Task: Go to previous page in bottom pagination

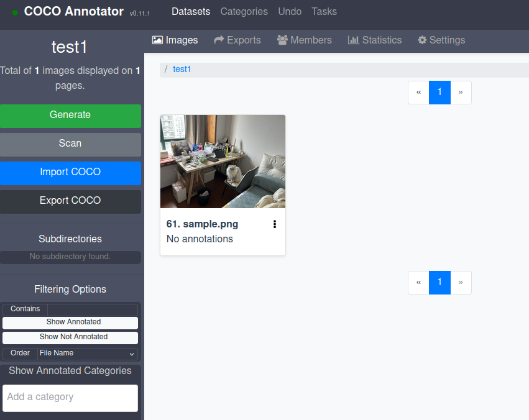Action: (x=418, y=283)
